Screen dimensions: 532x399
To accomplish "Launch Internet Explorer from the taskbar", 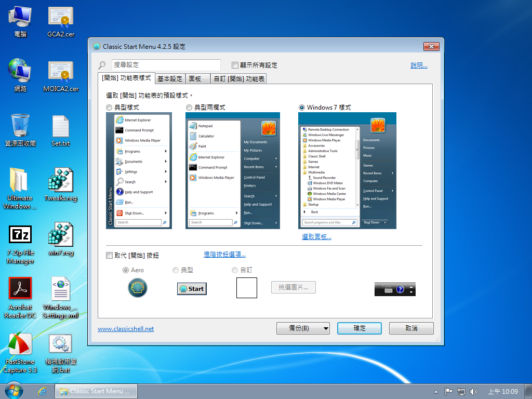I will click(42, 391).
